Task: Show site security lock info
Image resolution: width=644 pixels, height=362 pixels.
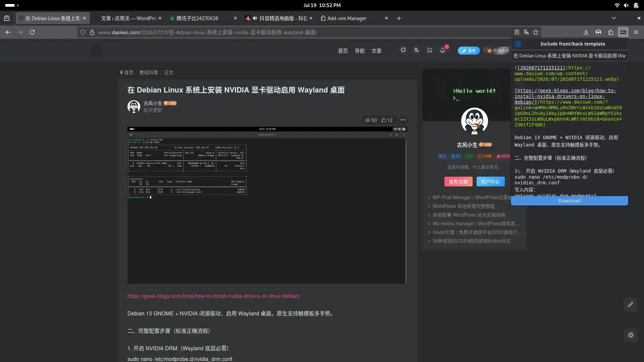Action: coord(92,32)
